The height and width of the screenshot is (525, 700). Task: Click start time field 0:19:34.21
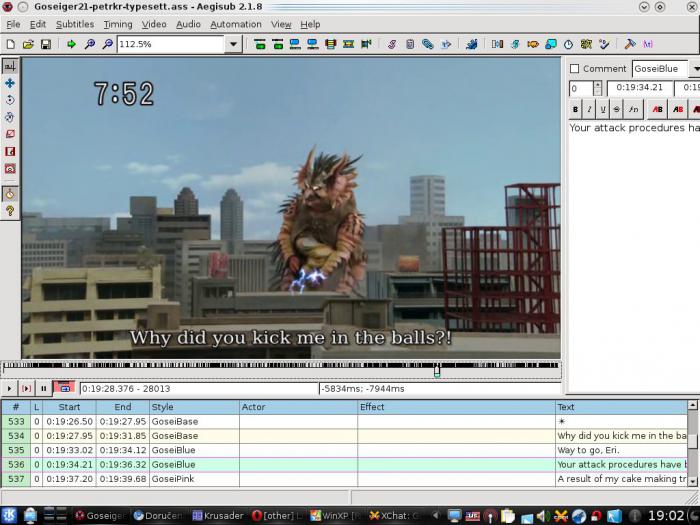click(x=639, y=88)
